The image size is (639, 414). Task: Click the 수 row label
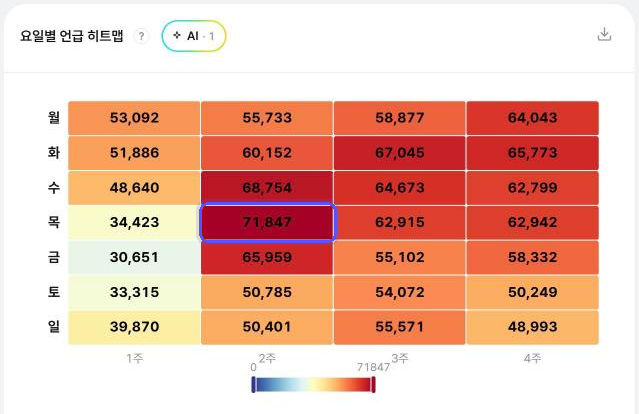click(x=54, y=188)
